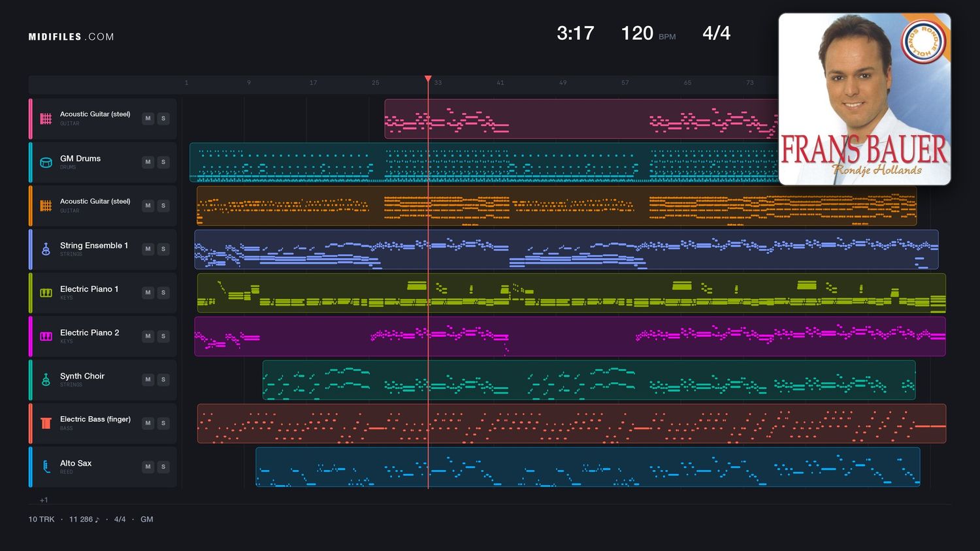Solo the pink Acoustic Guitar (steel) track
The image size is (980, 551).
click(x=163, y=119)
